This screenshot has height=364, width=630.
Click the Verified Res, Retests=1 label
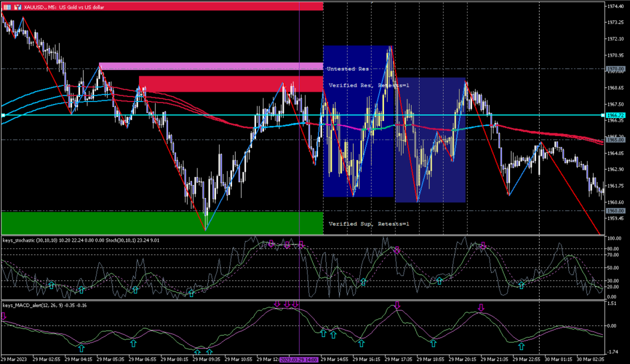pyautogui.click(x=369, y=85)
